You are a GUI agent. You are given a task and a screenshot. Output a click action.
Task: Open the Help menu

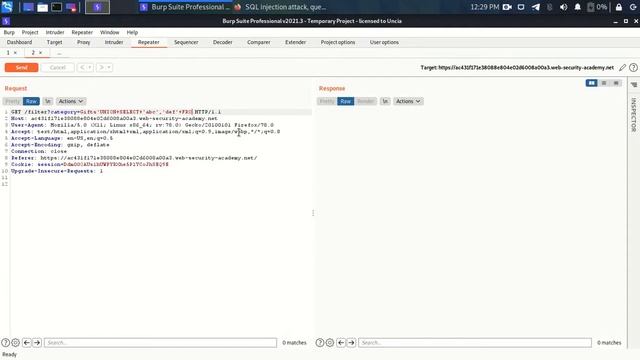click(x=132, y=32)
